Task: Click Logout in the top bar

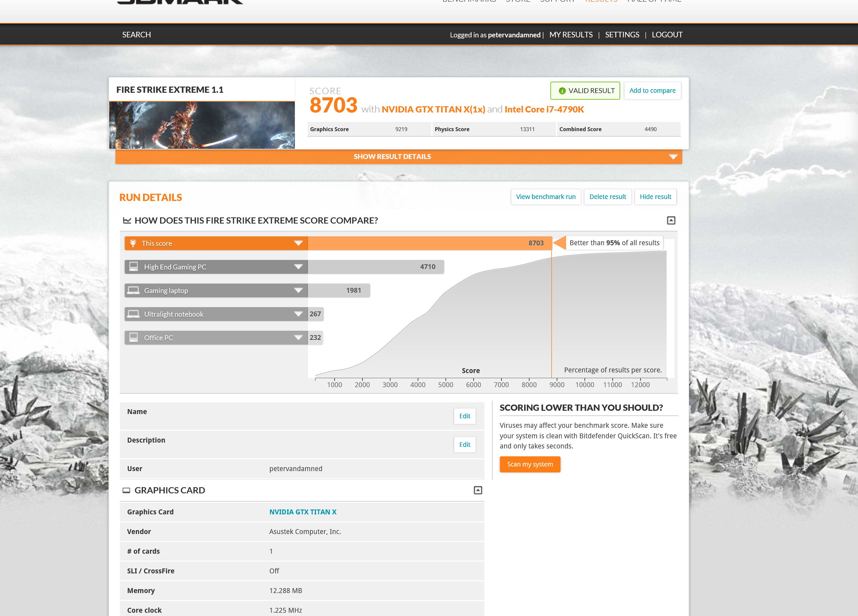Action: pos(667,35)
